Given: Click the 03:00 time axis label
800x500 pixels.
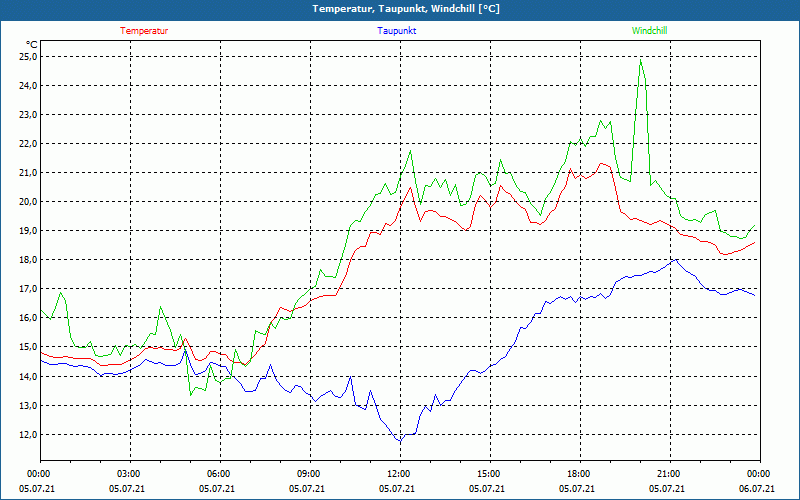Looking at the screenshot, I should [131, 474].
